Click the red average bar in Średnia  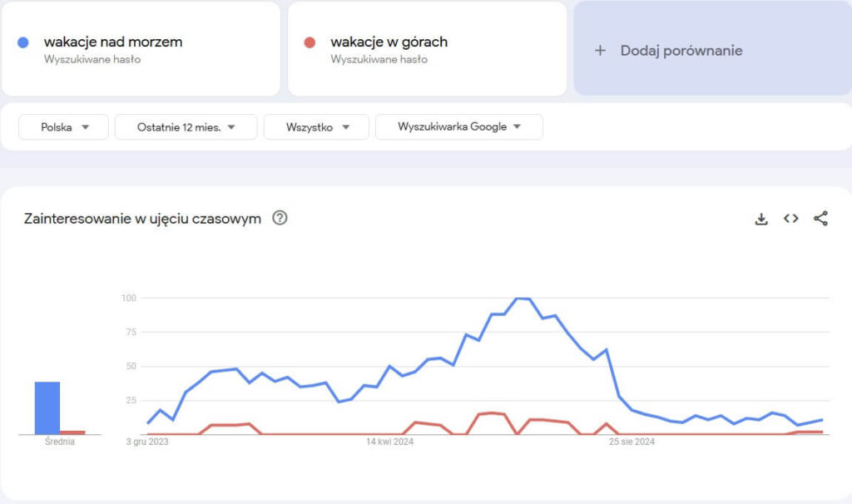pyautogui.click(x=72, y=432)
